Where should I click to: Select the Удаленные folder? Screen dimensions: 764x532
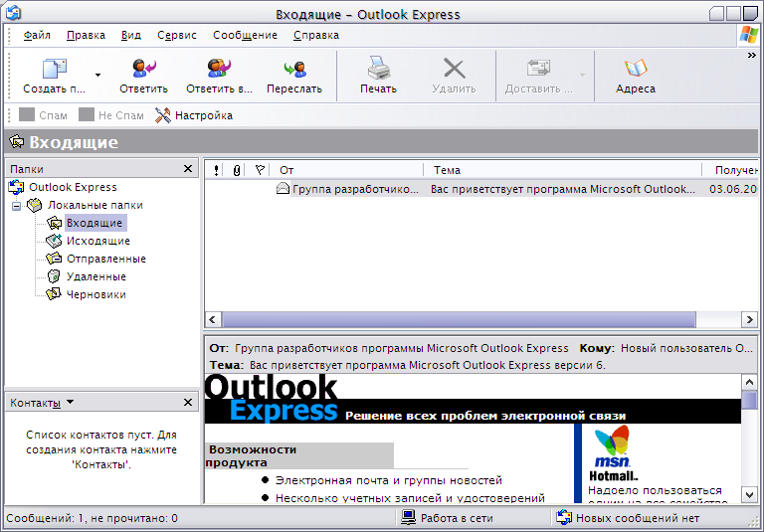tap(95, 276)
